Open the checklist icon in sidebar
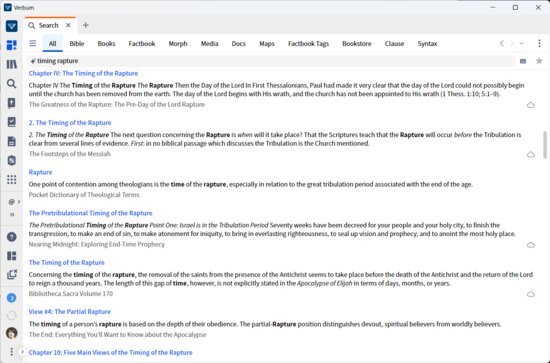 [x=12, y=122]
